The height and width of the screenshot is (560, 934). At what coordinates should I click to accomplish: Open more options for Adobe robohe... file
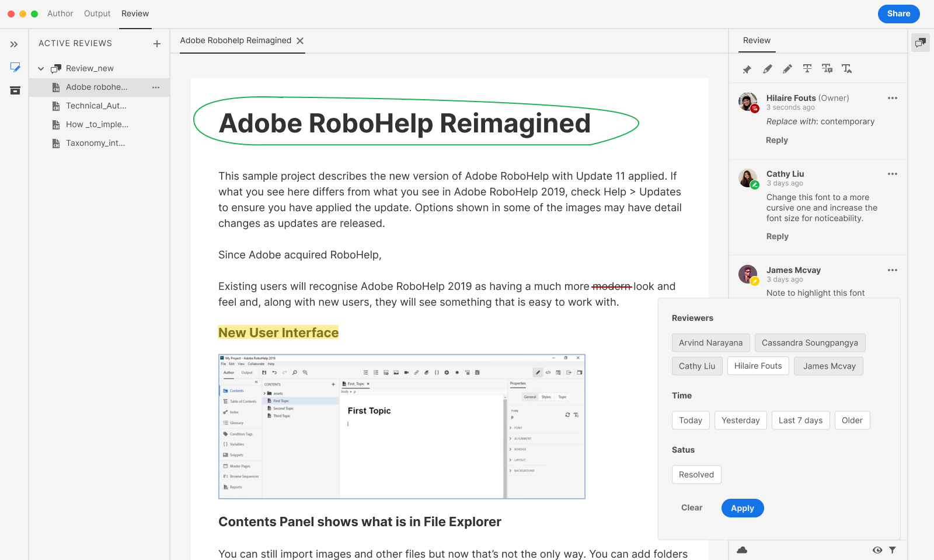156,87
